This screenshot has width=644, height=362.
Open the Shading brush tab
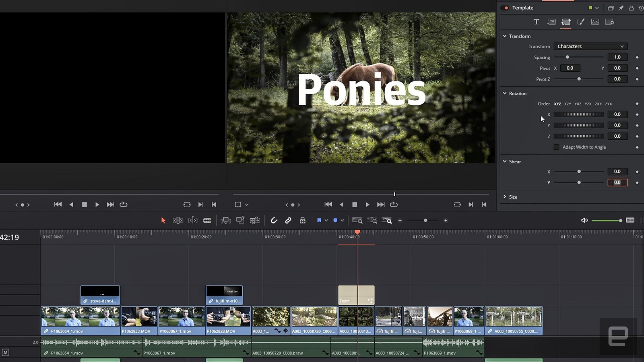tap(580, 22)
